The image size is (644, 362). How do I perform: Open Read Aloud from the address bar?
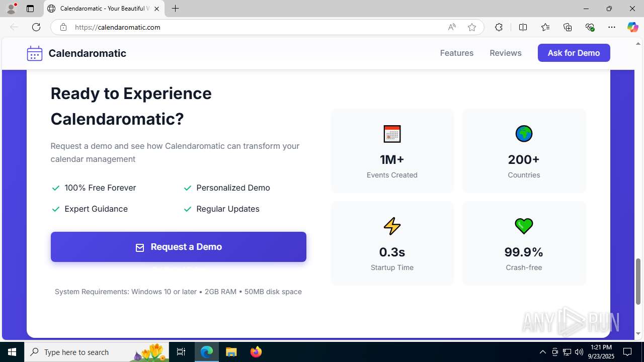tap(452, 27)
